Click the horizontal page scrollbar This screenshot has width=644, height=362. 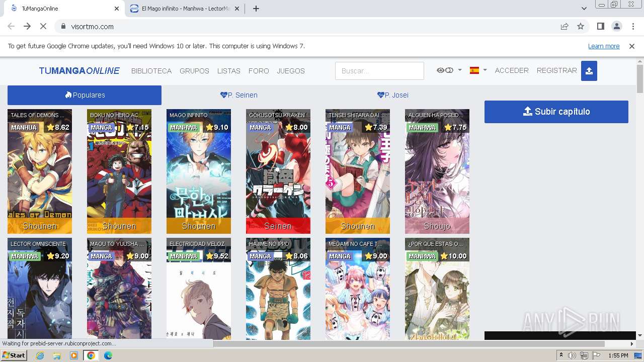coord(409,344)
